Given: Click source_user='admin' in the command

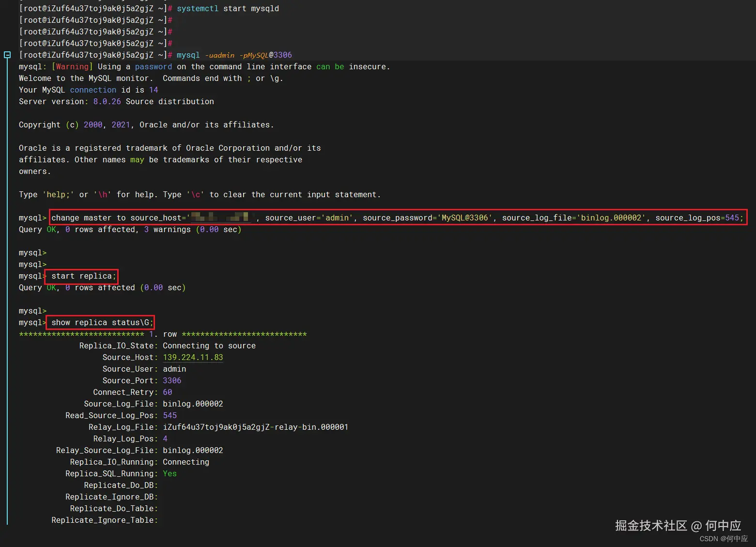Looking at the screenshot, I should 309,218.
